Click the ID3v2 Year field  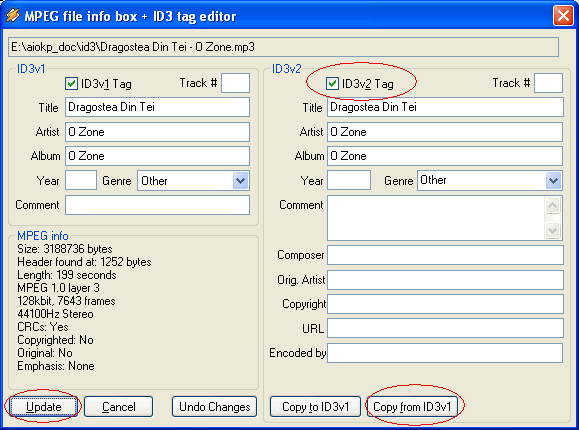(x=349, y=180)
